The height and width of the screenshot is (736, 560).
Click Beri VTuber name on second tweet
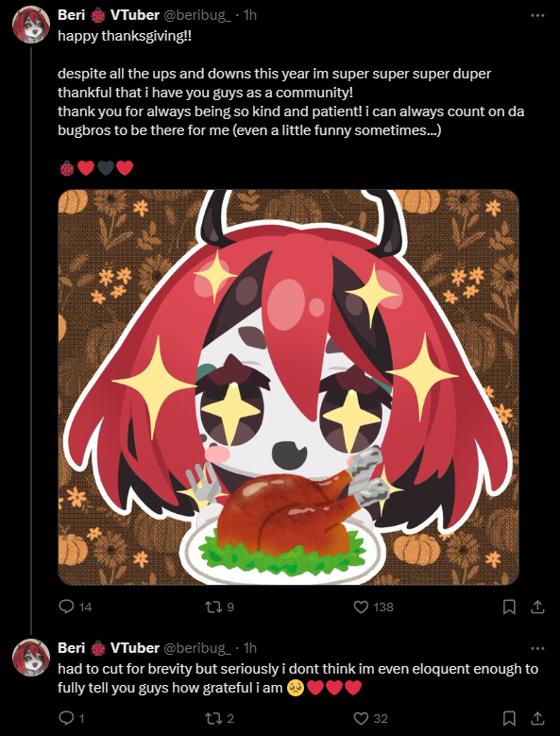[109, 648]
